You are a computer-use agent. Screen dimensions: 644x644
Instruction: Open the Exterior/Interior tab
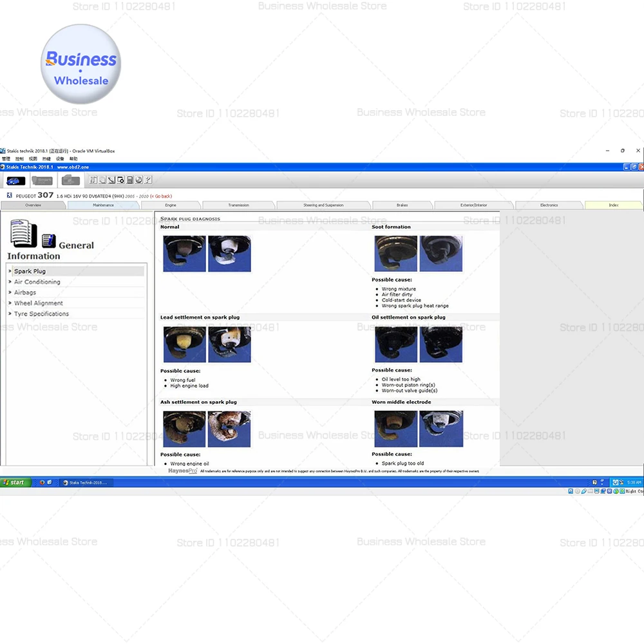tap(474, 205)
